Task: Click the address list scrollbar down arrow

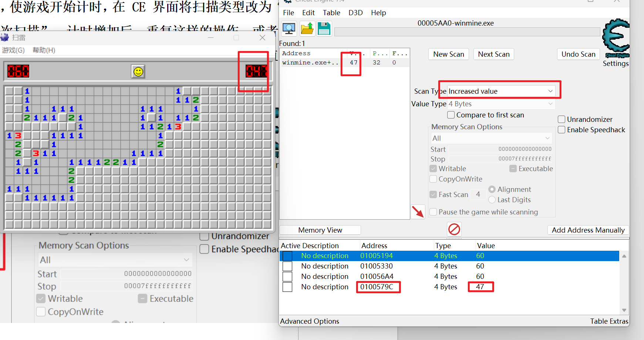Action: [624, 310]
